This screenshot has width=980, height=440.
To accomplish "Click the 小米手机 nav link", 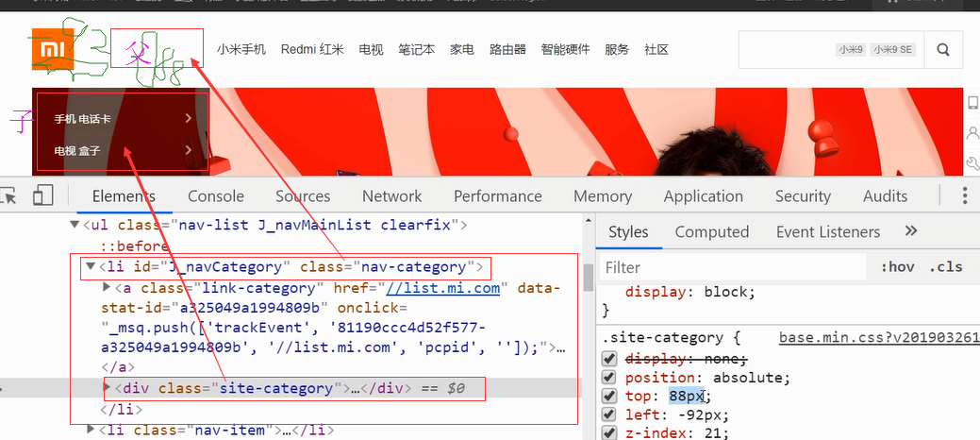I will (241, 49).
